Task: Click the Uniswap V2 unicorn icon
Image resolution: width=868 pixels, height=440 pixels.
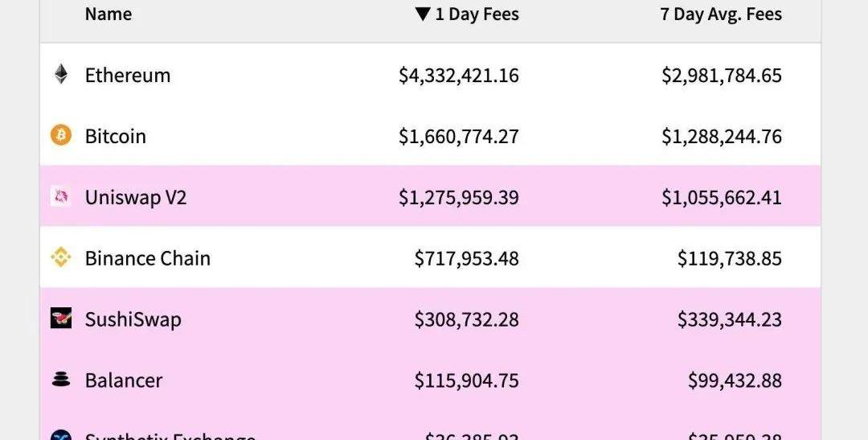Action: 61,196
